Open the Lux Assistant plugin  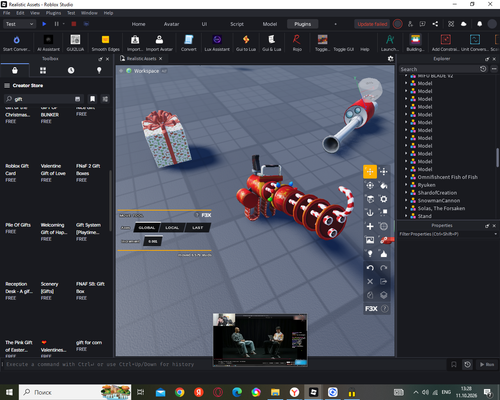click(217, 43)
